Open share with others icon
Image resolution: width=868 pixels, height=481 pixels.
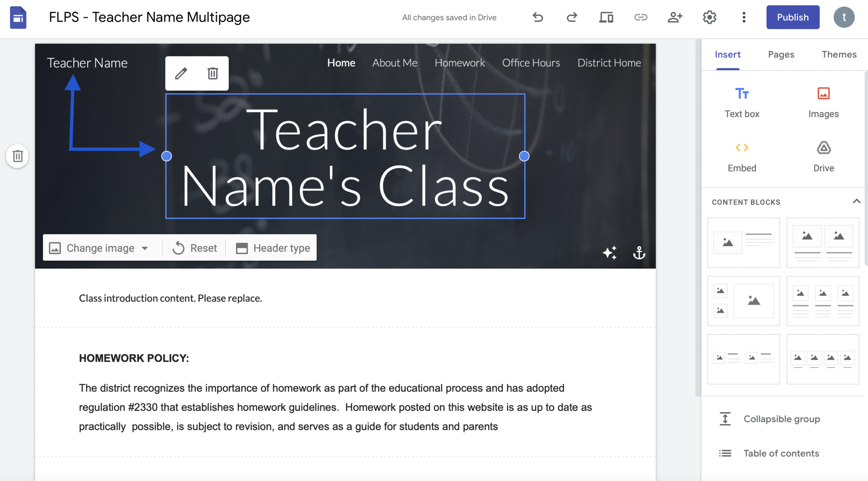click(x=675, y=17)
